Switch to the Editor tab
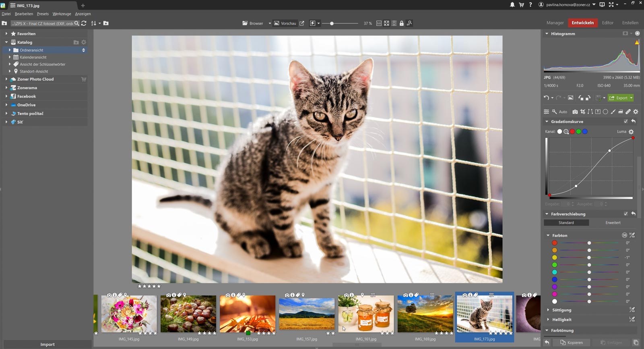 pyautogui.click(x=607, y=23)
